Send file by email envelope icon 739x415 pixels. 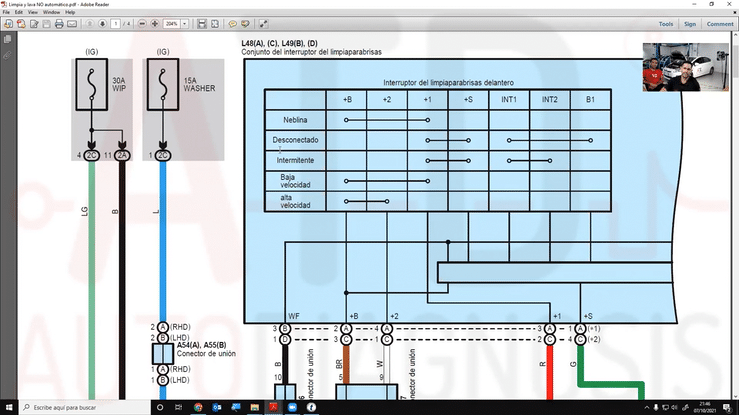tap(72, 24)
